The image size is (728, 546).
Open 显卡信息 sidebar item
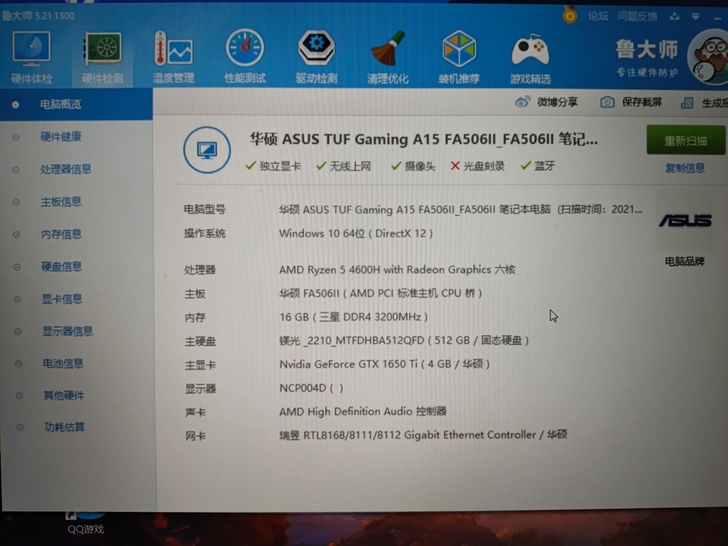62,299
